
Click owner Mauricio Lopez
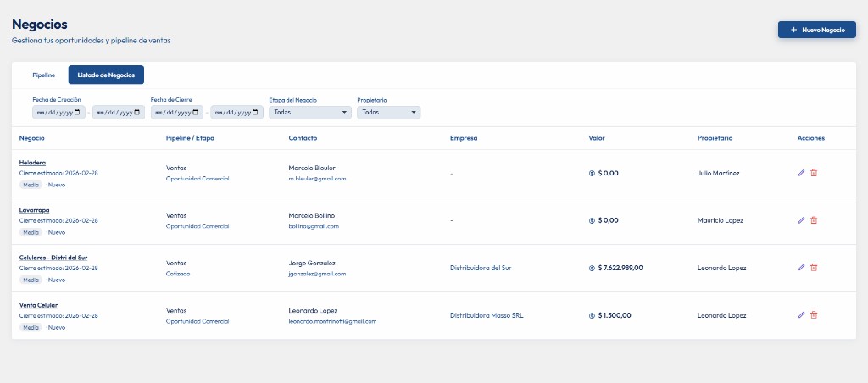(x=721, y=220)
